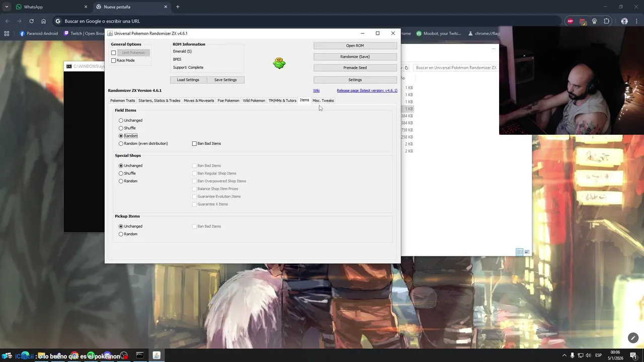The image size is (644, 362).
Task: Open Chrome tab search dropdown
Action: tap(6, 7)
